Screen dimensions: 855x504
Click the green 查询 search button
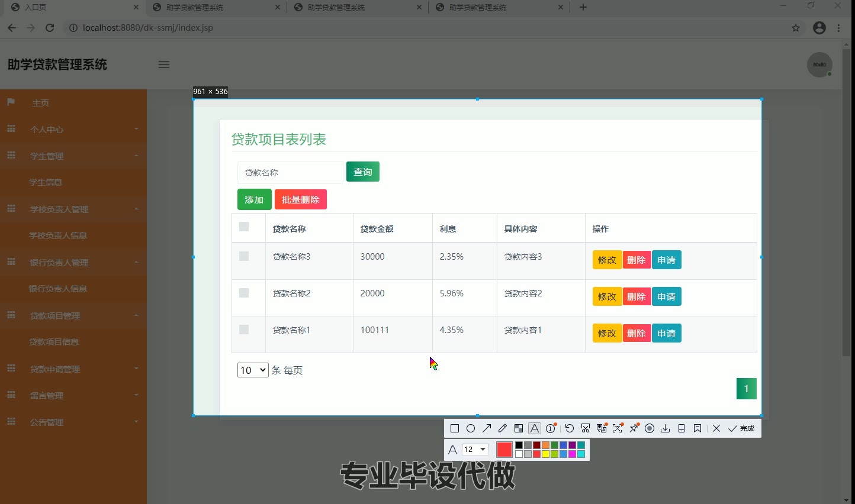pyautogui.click(x=363, y=172)
